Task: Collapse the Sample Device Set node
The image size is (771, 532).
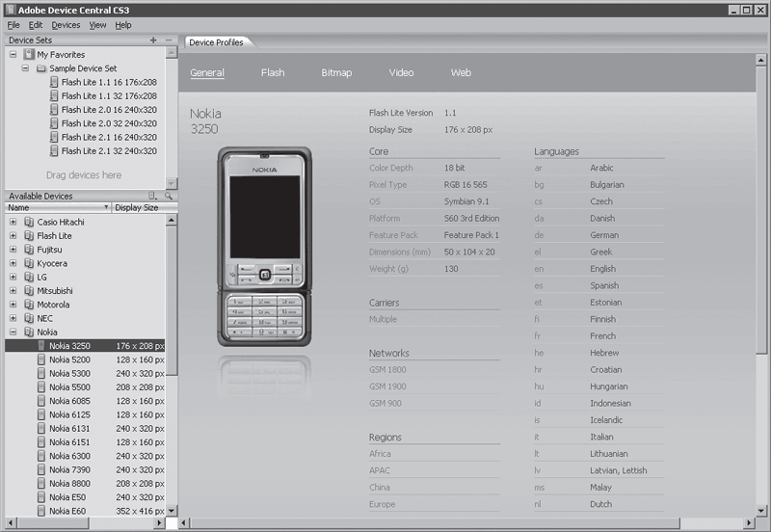Action: pos(25,68)
